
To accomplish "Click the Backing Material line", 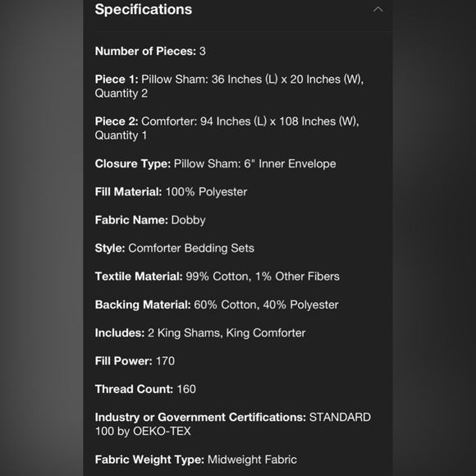I will 217,304.
